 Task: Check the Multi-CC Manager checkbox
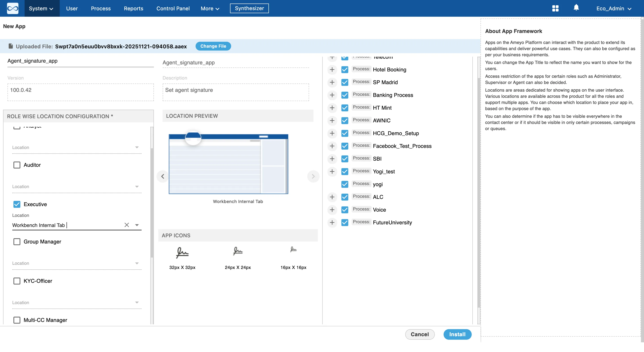[x=17, y=320]
